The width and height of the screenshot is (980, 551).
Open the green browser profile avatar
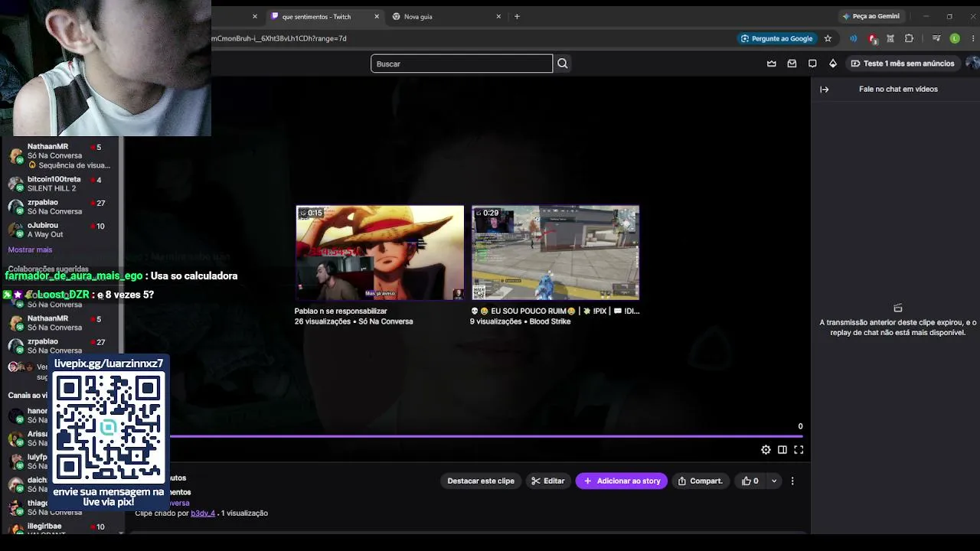pos(955,38)
